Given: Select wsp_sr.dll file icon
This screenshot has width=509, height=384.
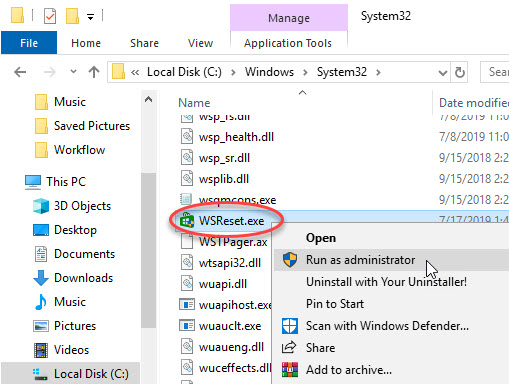Looking at the screenshot, I should pyautogui.click(x=187, y=158).
